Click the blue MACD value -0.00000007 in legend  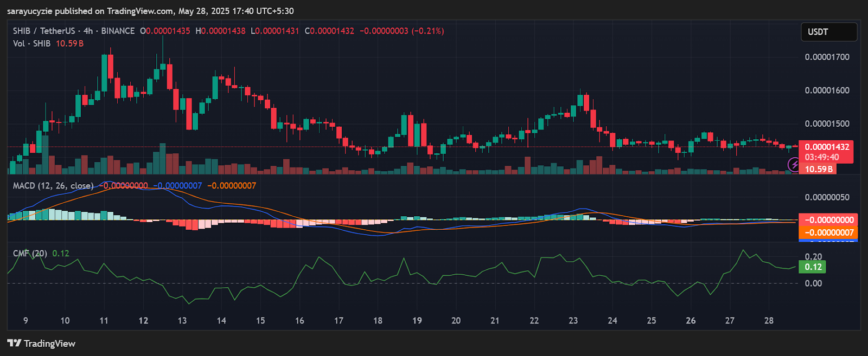(177, 186)
